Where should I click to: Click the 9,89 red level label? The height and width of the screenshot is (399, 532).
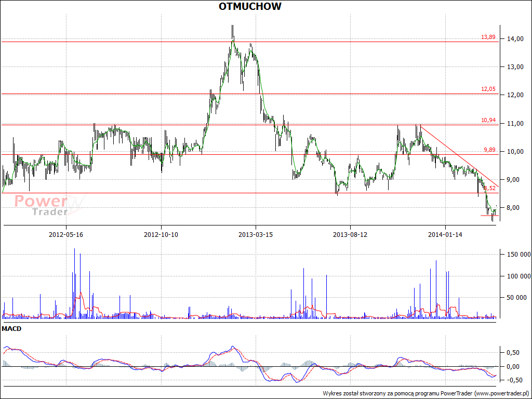[489, 150]
